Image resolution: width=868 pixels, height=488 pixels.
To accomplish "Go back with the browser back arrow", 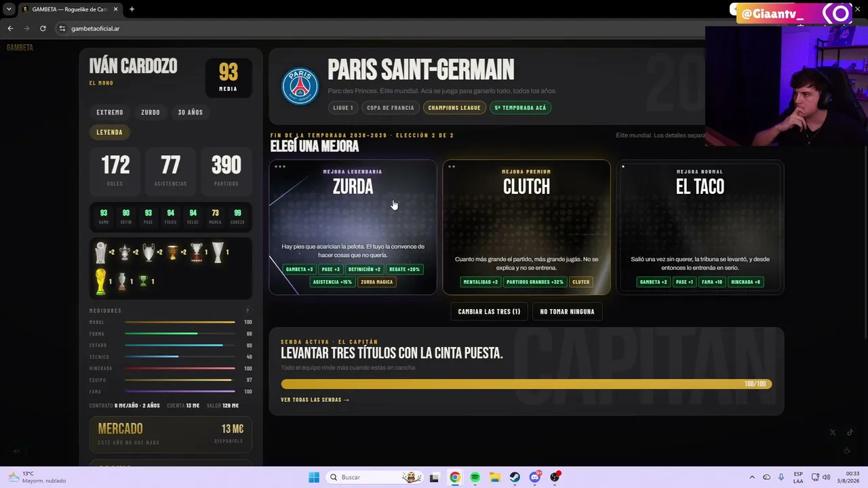I will [x=10, y=28].
